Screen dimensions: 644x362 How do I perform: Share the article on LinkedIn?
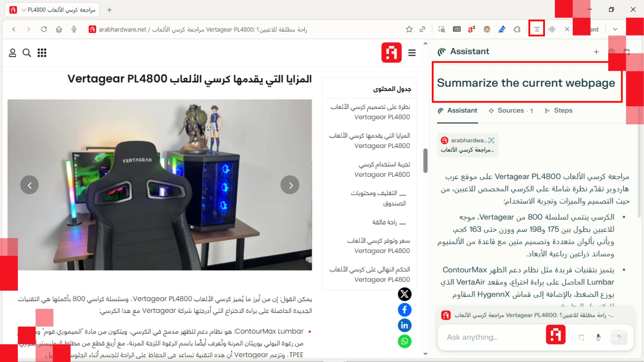[405, 325]
